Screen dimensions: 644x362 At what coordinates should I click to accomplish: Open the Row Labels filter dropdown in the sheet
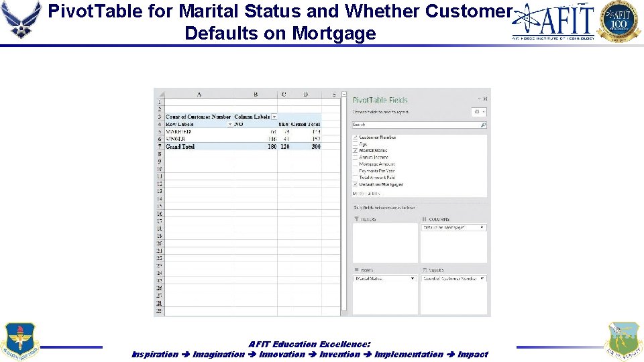(230, 125)
